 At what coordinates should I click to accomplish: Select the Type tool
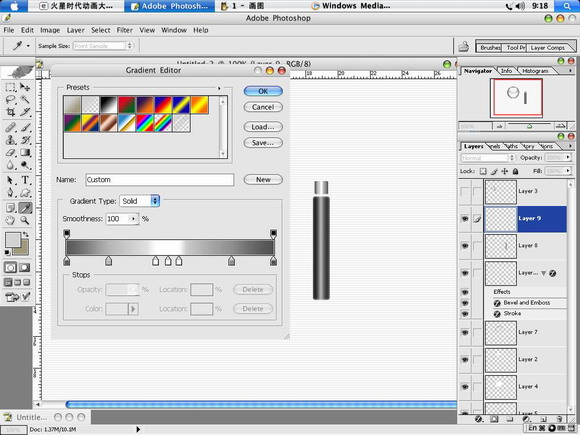pyautogui.click(x=25, y=180)
